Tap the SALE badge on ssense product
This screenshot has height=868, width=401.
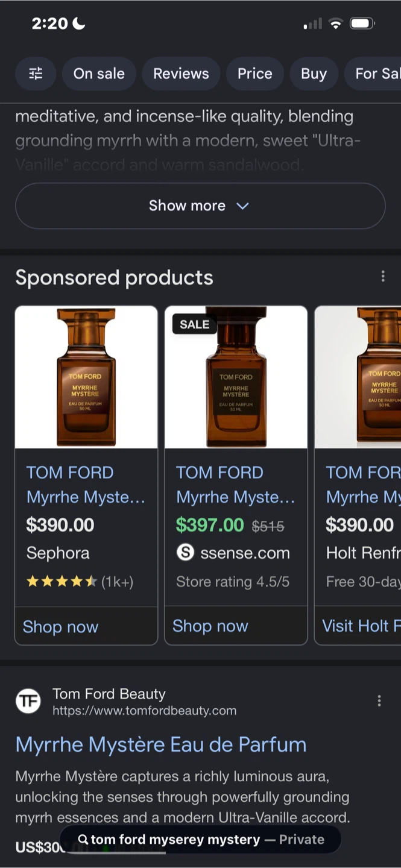point(194,324)
